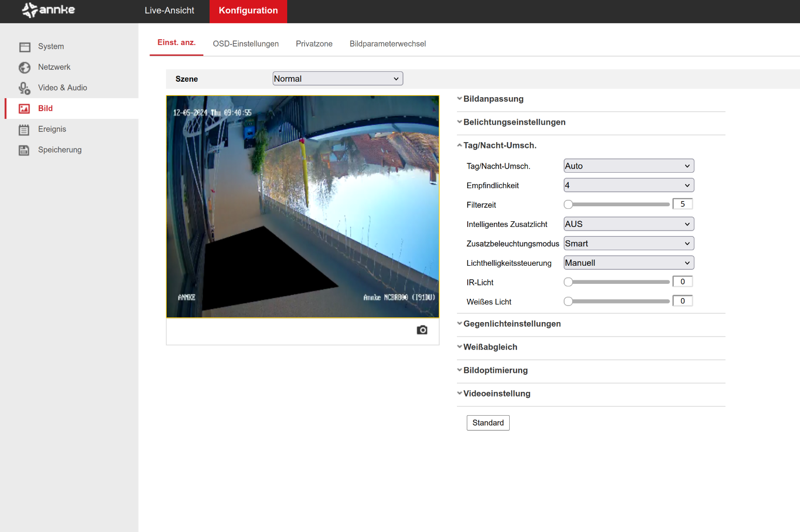Open Netzwerk globe icon in sidebar
Viewport: 800px width, 532px height.
(x=24, y=68)
